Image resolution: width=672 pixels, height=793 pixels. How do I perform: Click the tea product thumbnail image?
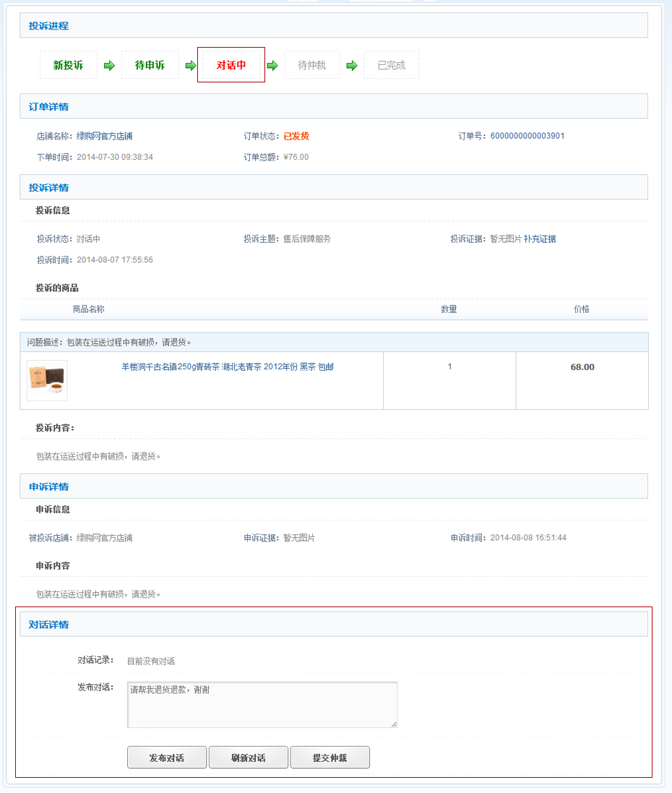[47, 380]
